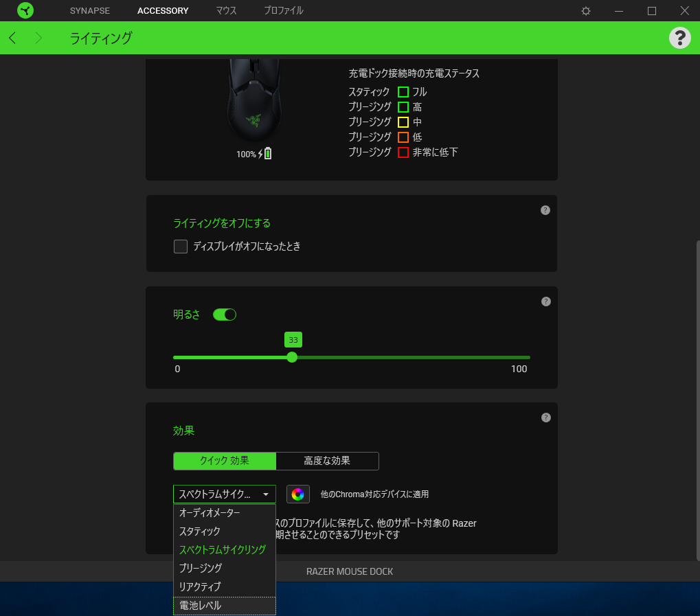This screenshot has height=616, width=700.
Task: Go forward with the right arrow
Action: (38, 38)
